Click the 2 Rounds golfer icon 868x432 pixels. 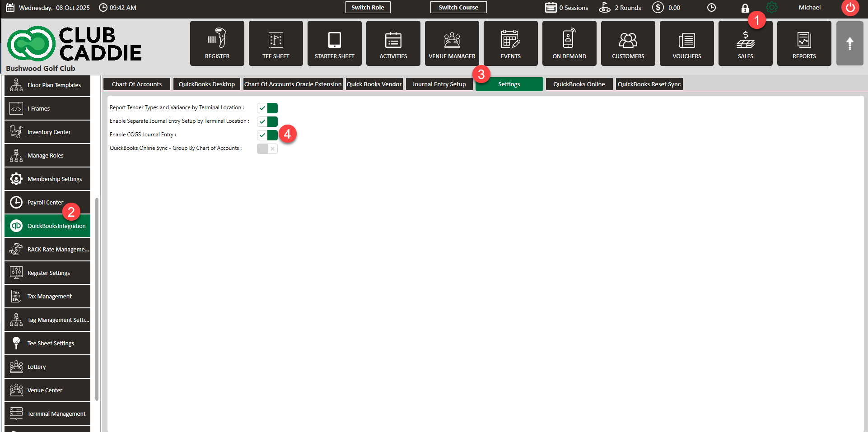(605, 8)
